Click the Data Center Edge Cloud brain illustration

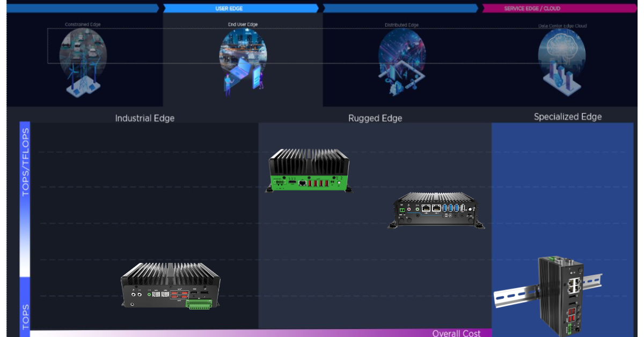point(562,63)
